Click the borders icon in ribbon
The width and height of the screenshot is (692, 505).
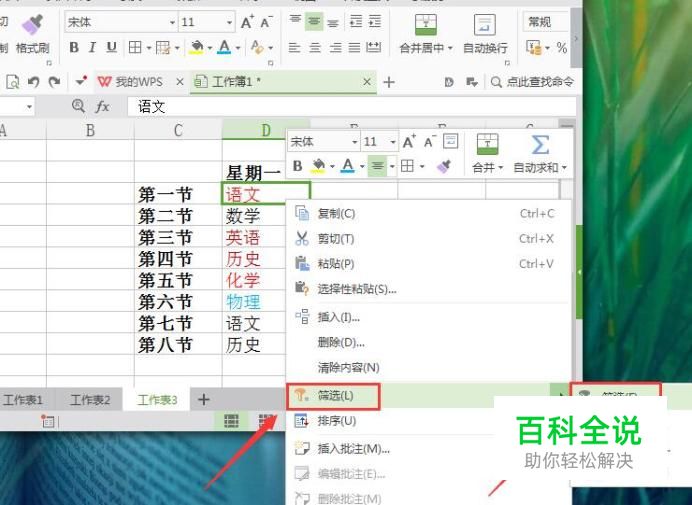point(135,47)
